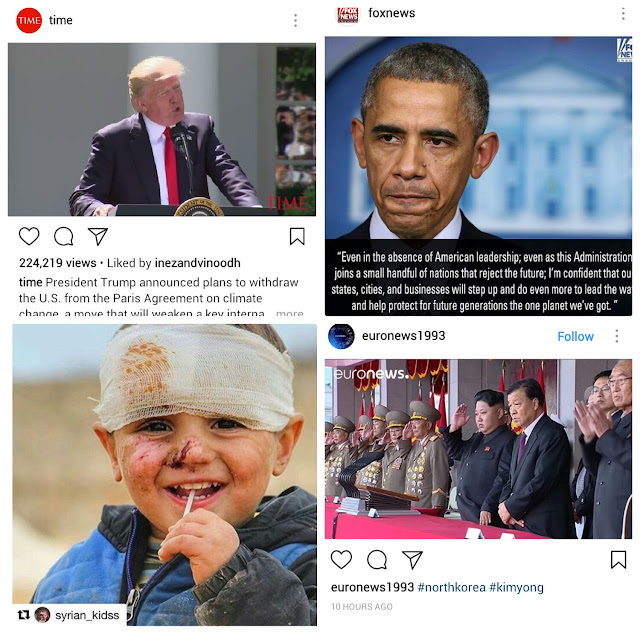Open the foxnews post options menu
The image size is (640, 640).
click(623, 13)
